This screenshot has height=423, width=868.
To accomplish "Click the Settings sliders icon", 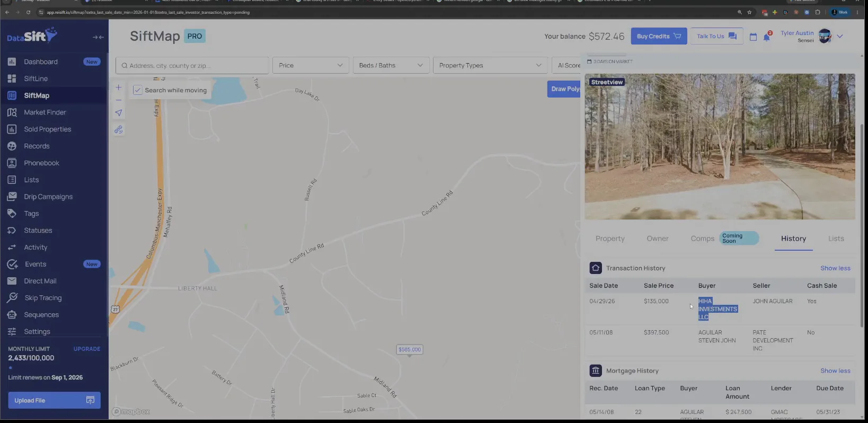I will point(12,332).
